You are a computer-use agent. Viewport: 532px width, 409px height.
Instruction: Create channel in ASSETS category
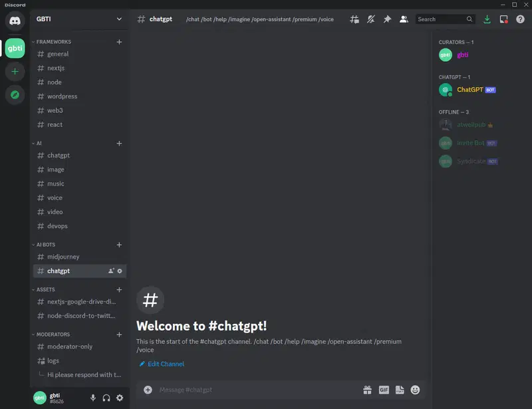119,290
